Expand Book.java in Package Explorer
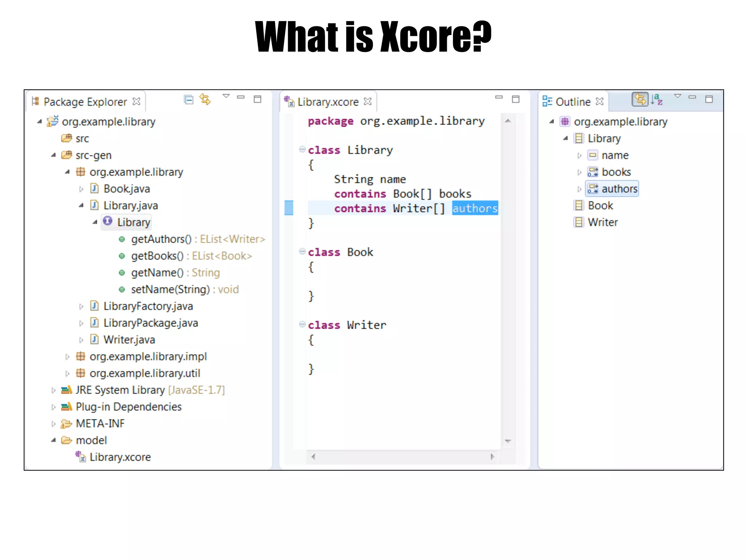The height and width of the screenshot is (560, 747). pos(81,189)
